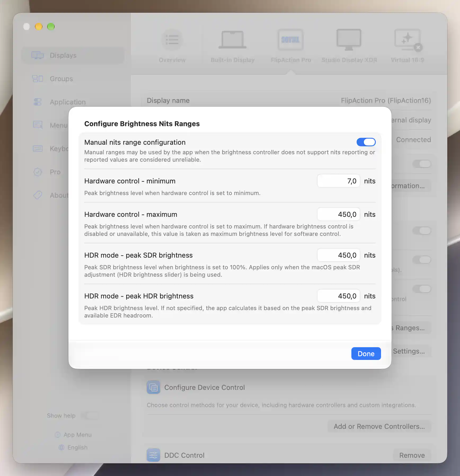Image resolution: width=460 pixels, height=476 pixels.
Task: Open Groups section in sidebar
Action: click(73, 79)
